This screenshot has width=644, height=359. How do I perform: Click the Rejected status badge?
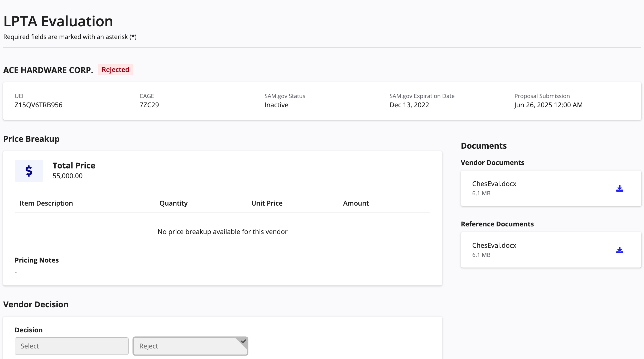point(116,70)
